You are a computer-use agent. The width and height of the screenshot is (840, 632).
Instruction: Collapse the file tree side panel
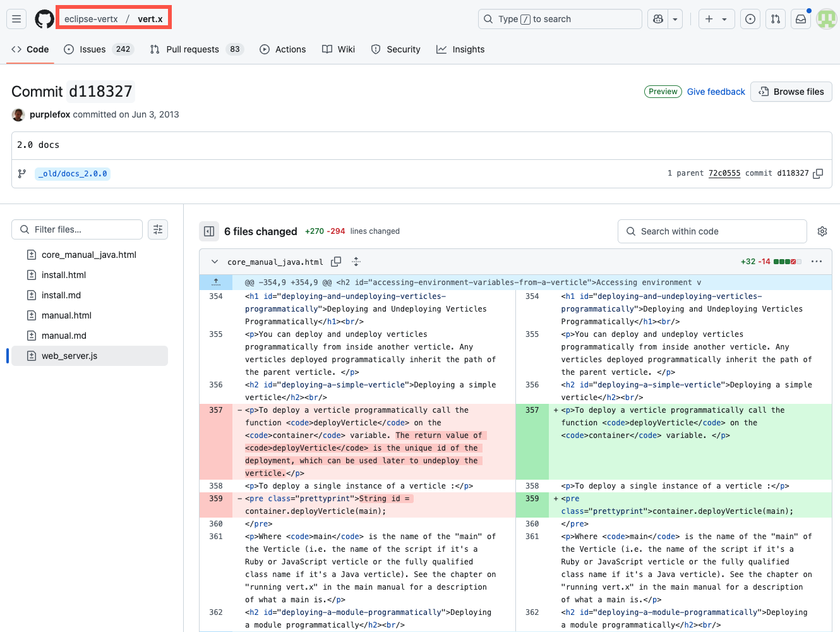tap(209, 231)
